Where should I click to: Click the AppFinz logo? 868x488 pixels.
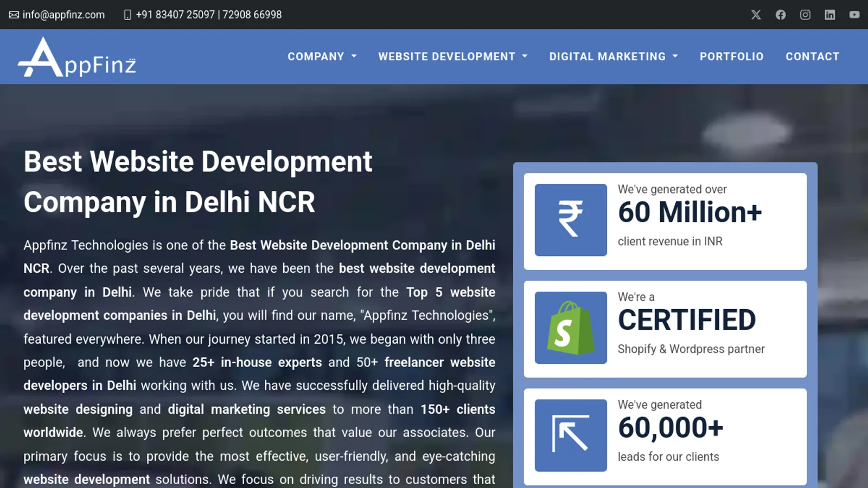(76, 57)
